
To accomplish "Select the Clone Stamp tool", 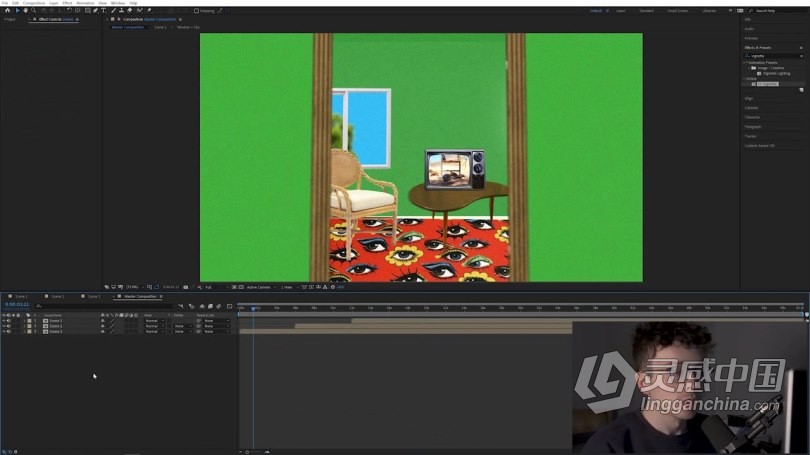I will 121,10.
